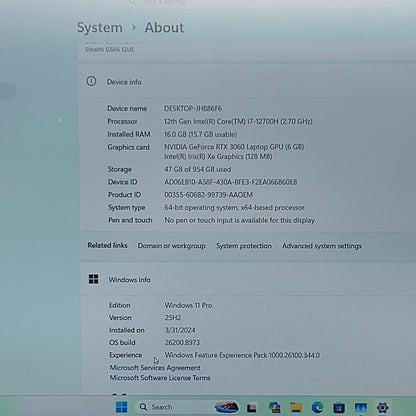Go back to System in the breadcrumb
The height and width of the screenshot is (416, 416).
100,27
